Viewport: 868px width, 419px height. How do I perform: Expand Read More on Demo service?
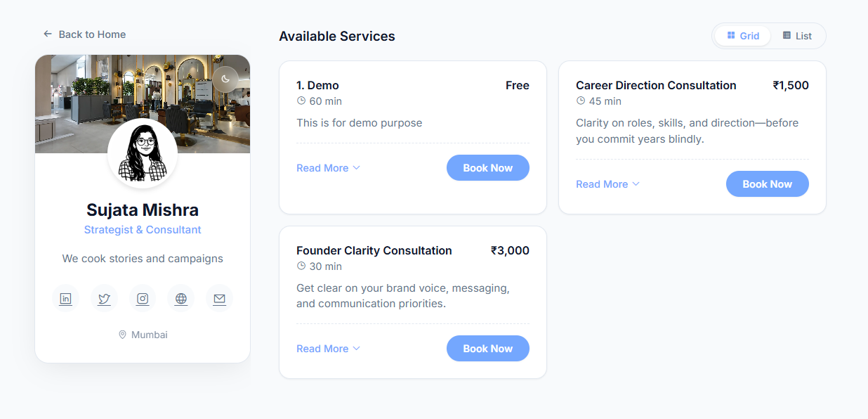(x=328, y=168)
